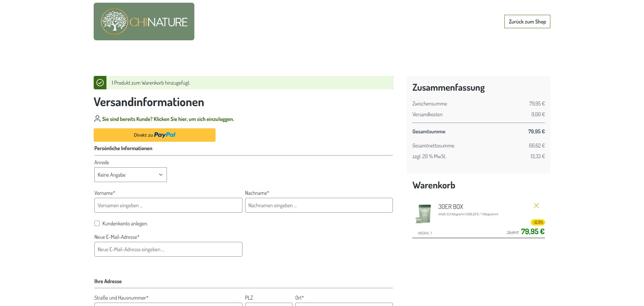Open the 30ER BOX product thumbnail
Image resolution: width=644 pixels, height=306 pixels.
click(x=423, y=214)
